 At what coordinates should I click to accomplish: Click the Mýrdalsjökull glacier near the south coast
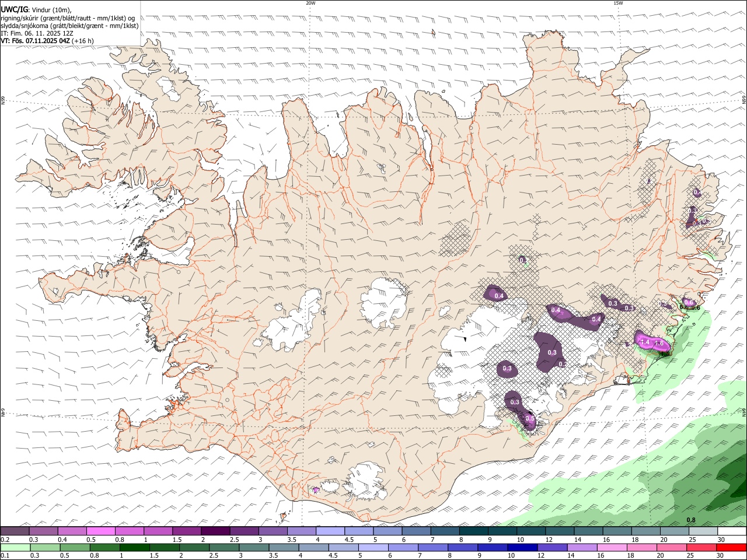click(x=365, y=480)
